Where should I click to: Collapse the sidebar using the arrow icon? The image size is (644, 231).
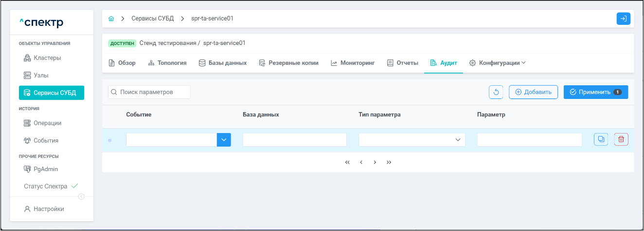pyautogui.click(x=81, y=196)
